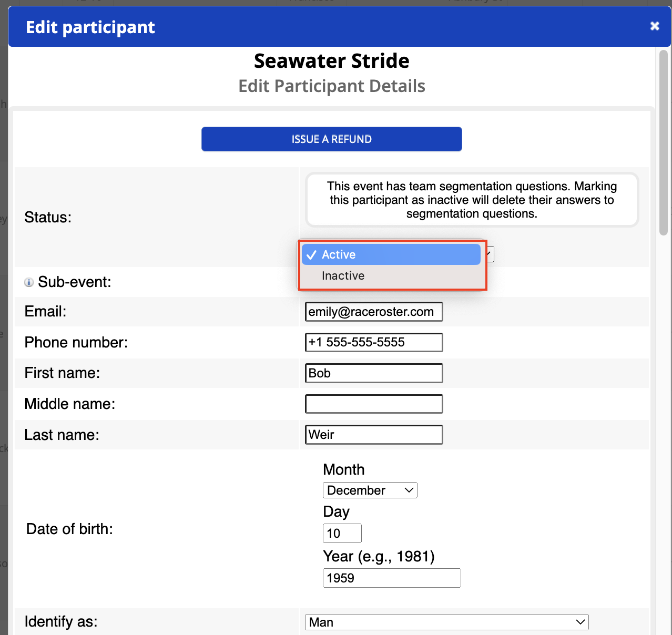The image size is (672, 635).
Task: Click the Sub-event label text
Action: point(75,282)
